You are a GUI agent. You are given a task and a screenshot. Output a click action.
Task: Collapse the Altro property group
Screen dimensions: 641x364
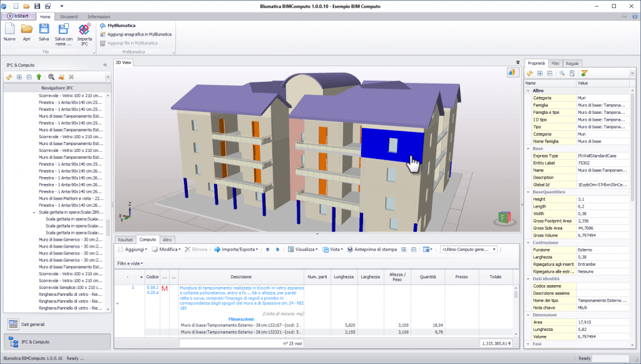click(528, 91)
